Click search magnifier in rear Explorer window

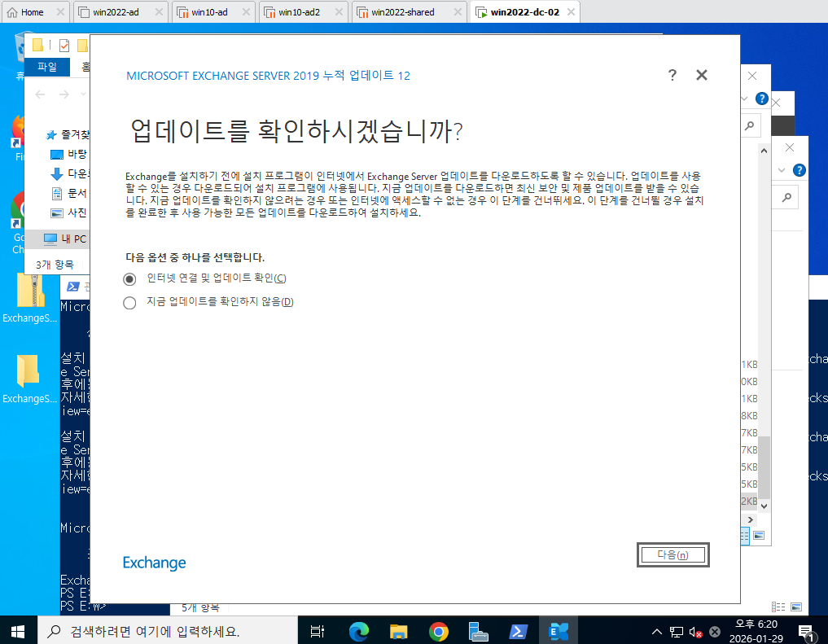pos(749,126)
